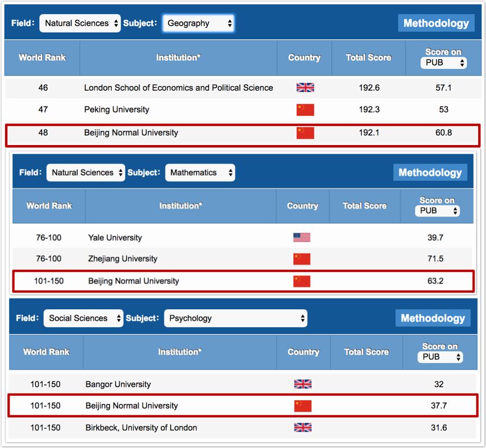Click the UK flag next to Bangor University
Screen dimensions: 486x448
(303, 384)
